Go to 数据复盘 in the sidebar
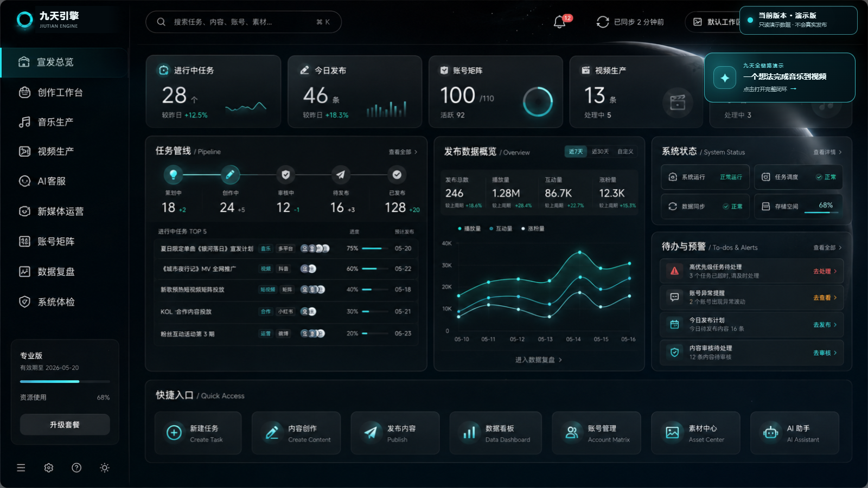Screen dimensions: 868x488 (64, 272)
